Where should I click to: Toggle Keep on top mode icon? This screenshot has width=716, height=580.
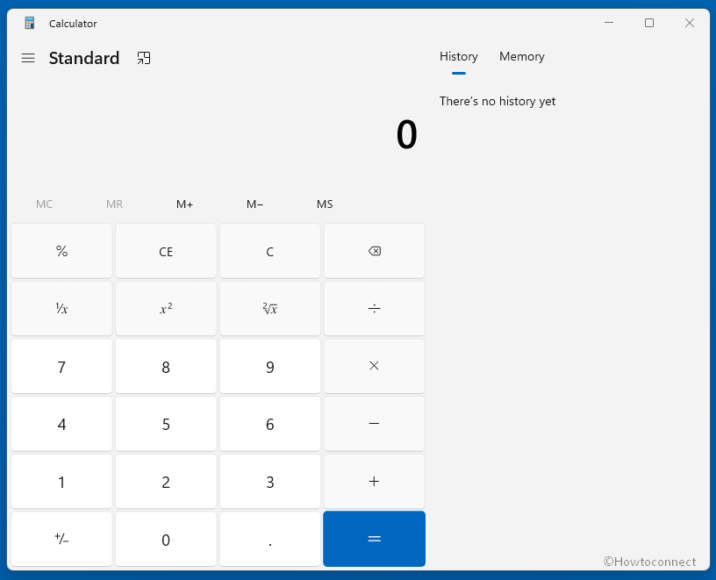[x=144, y=58]
